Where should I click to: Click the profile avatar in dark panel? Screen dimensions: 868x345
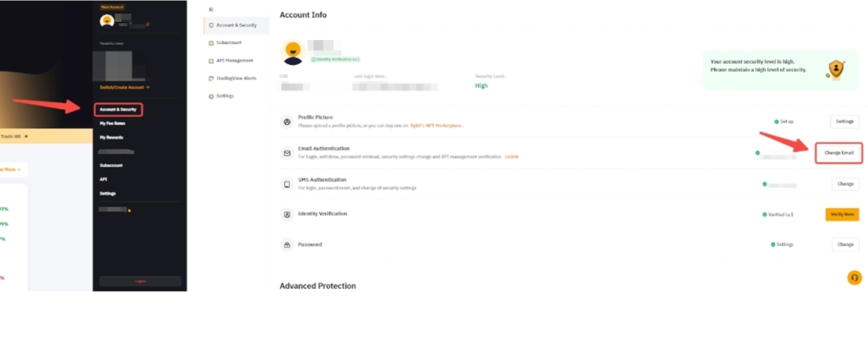pos(107,21)
